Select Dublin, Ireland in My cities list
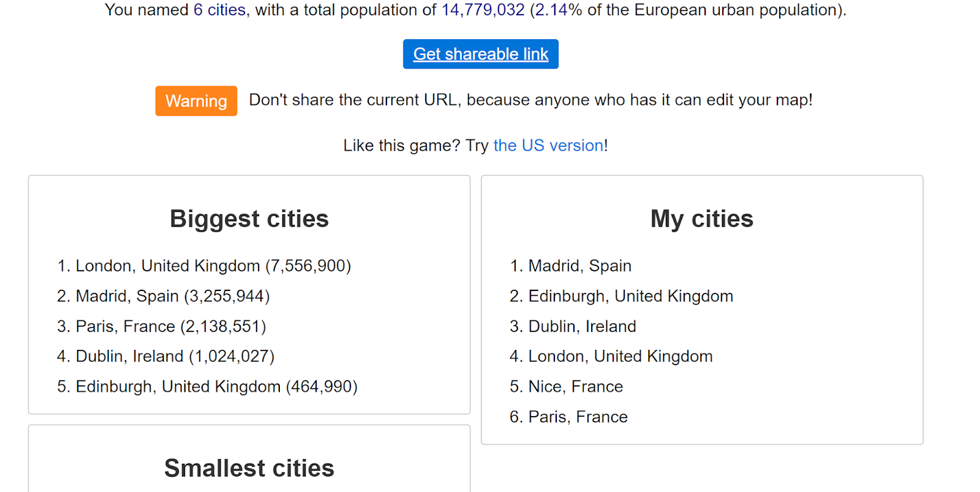Screen dimensions: 980x492 coord(582,326)
